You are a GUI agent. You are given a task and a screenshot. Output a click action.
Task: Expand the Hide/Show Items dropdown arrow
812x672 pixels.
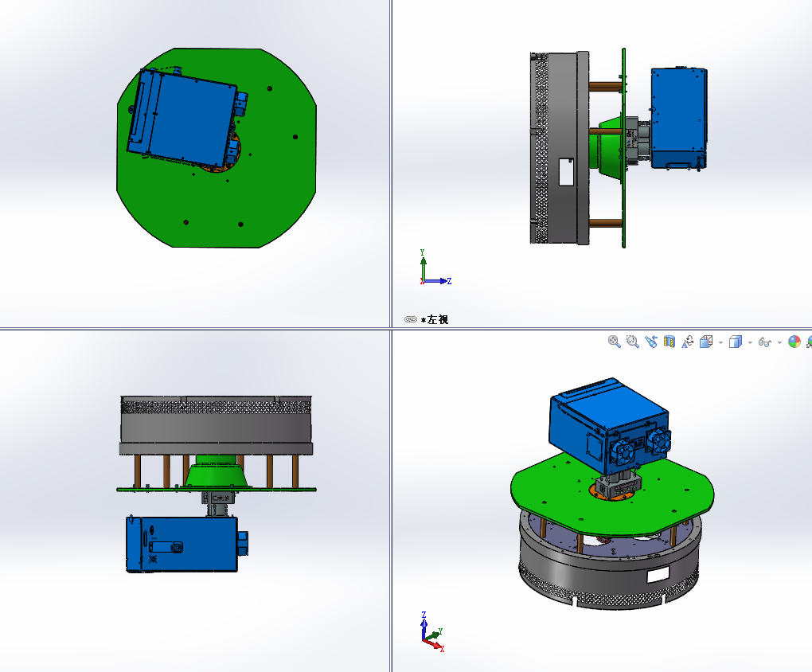click(779, 342)
